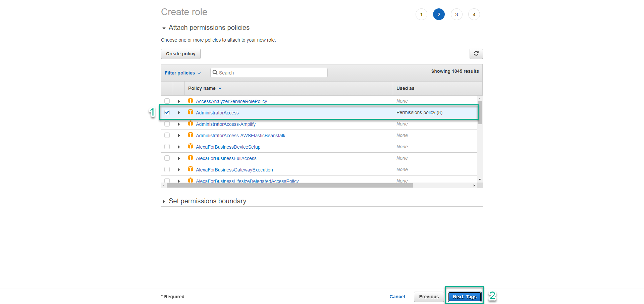Check the AdministratorAccess-AWSElasticBeanstalk checkbox
Screen dimensions: 644x304
point(167,135)
